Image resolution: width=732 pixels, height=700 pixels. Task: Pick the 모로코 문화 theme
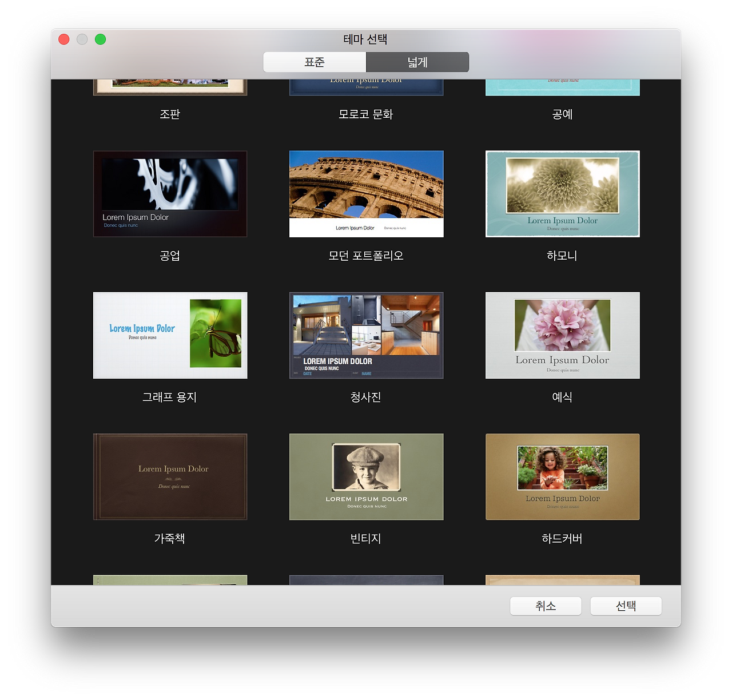tap(366, 85)
